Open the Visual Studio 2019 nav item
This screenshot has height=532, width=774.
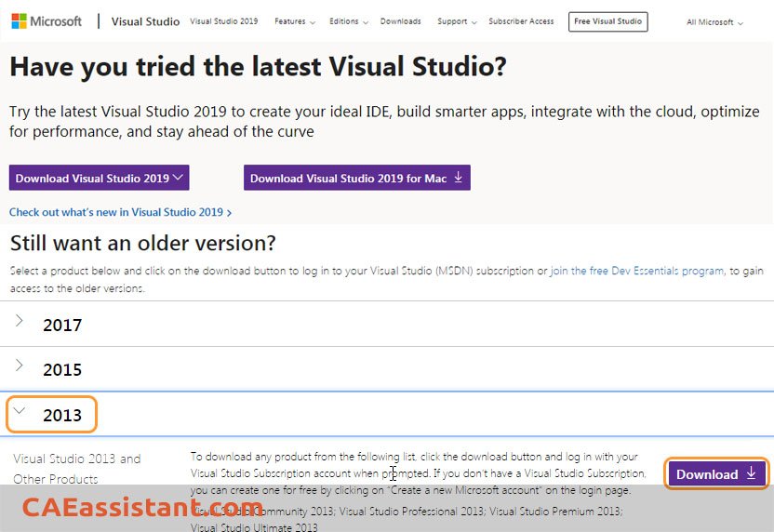tap(223, 21)
